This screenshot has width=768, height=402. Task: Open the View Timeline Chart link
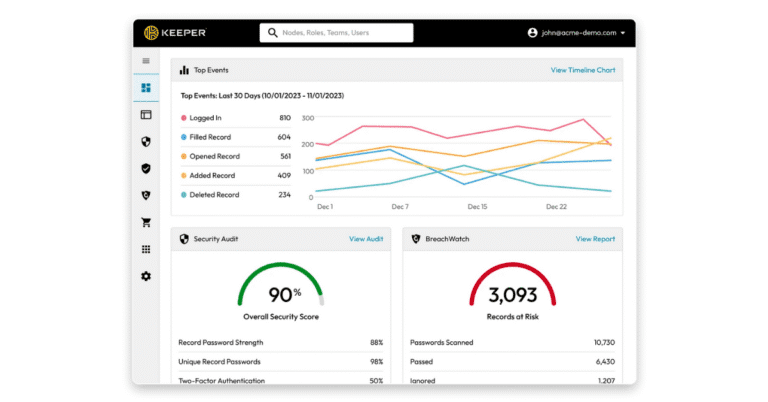tap(583, 71)
